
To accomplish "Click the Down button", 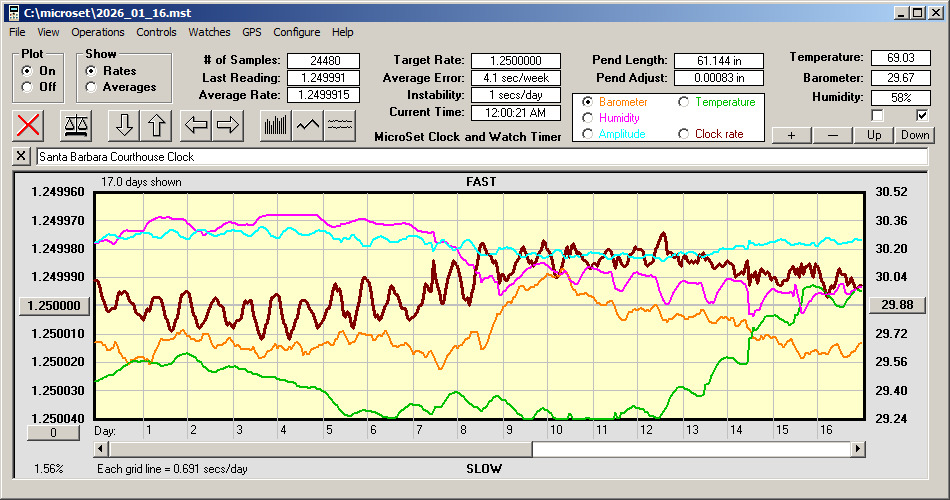I will (914, 135).
